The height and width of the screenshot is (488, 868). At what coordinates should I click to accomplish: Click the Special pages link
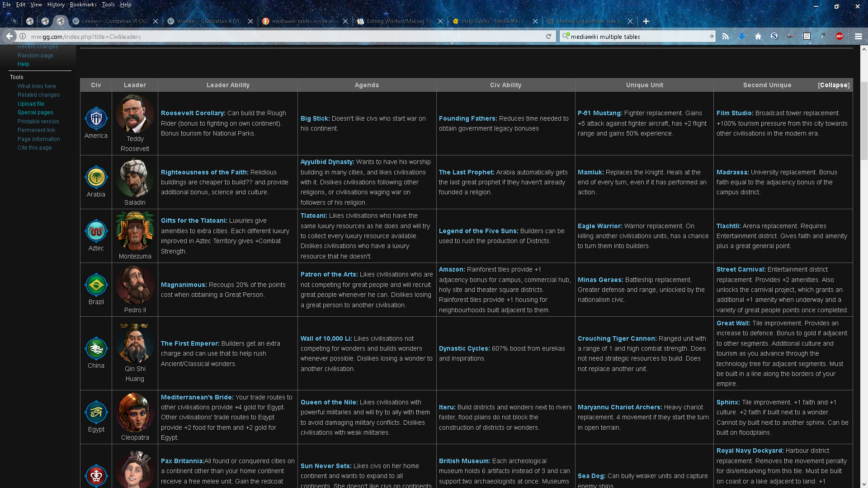[x=35, y=113]
